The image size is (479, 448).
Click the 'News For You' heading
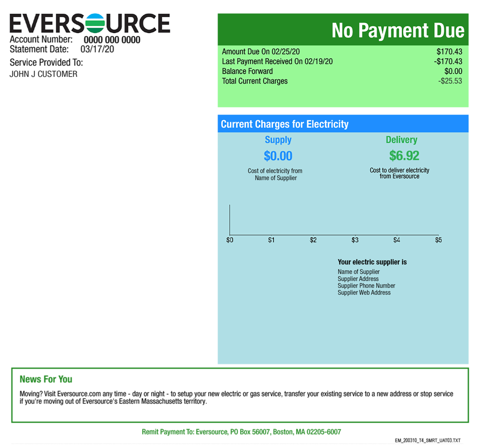coord(46,379)
